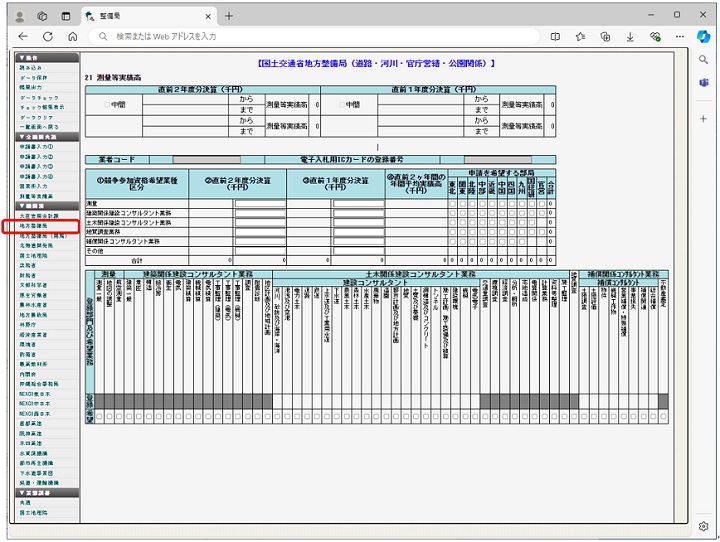Collapse the bottom section header above 共通
Image resolution: width=720 pixels, height=542 pixels.
pos(47,493)
